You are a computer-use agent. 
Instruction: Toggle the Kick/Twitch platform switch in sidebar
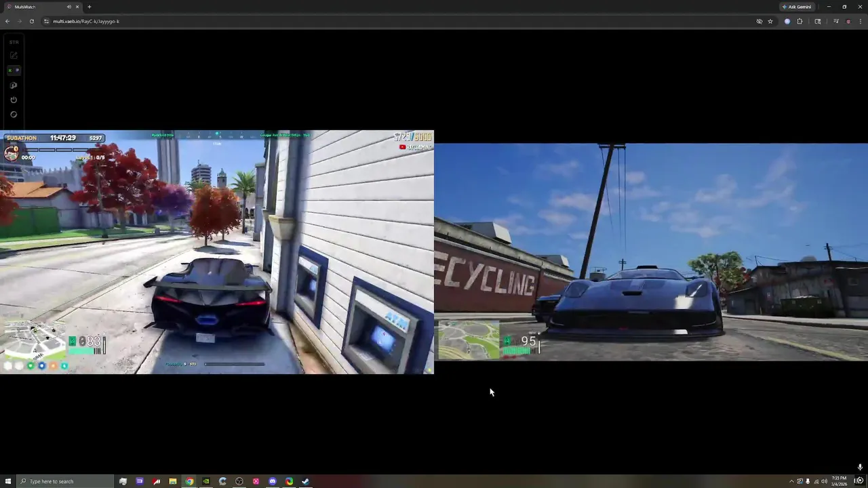(x=14, y=70)
